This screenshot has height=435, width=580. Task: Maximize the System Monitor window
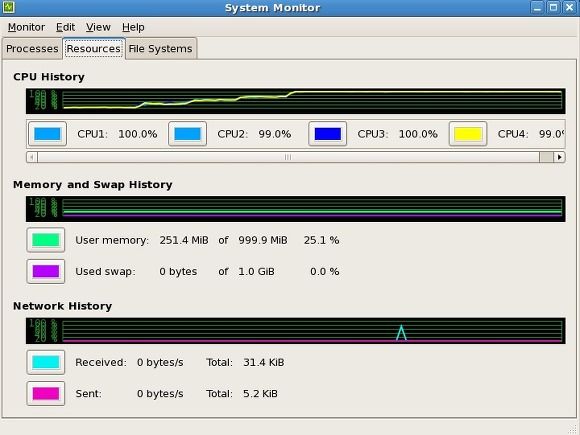pyautogui.click(x=554, y=7)
